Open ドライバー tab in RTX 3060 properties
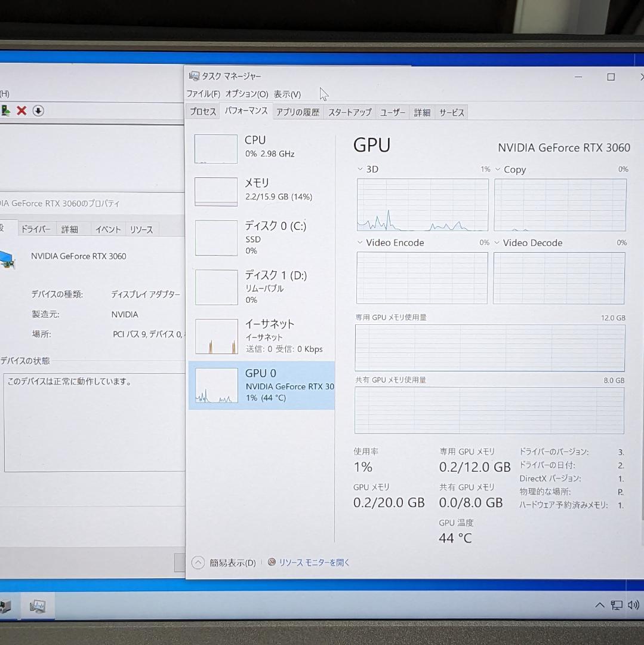This screenshot has width=644, height=645. [x=36, y=229]
